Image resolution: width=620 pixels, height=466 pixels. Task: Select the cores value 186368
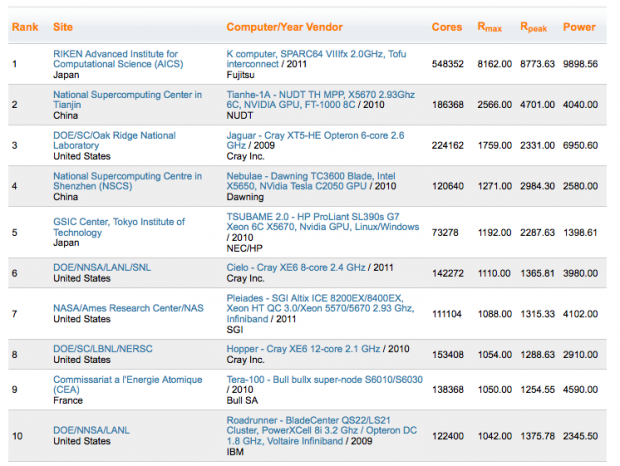448,105
